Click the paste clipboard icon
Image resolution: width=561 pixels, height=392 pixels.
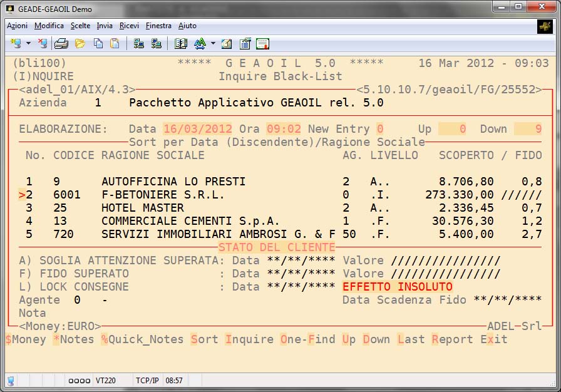tap(115, 43)
